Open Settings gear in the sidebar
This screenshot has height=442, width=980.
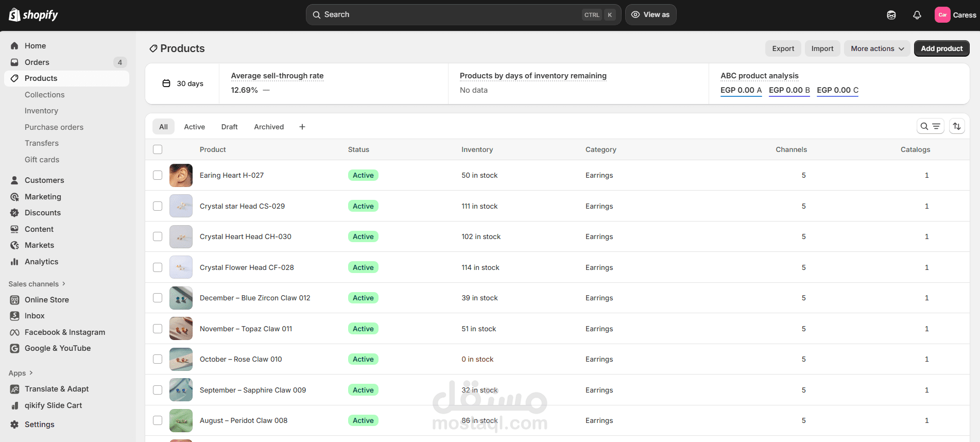click(x=39, y=424)
